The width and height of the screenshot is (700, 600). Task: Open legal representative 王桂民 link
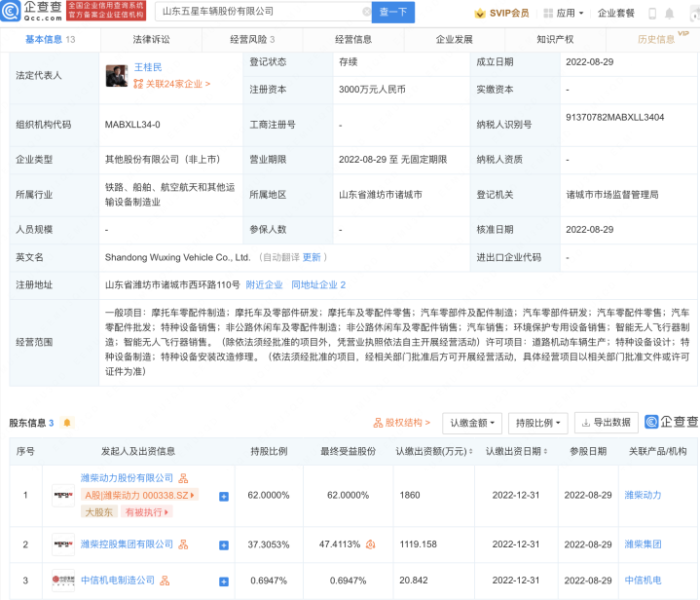coord(148,67)
